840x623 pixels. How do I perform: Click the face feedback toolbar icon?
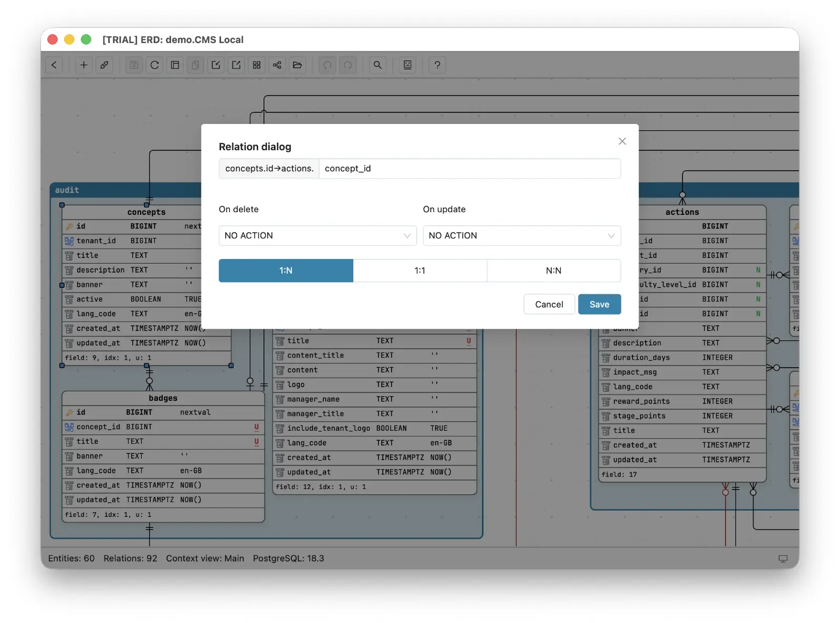click(407, 65)
